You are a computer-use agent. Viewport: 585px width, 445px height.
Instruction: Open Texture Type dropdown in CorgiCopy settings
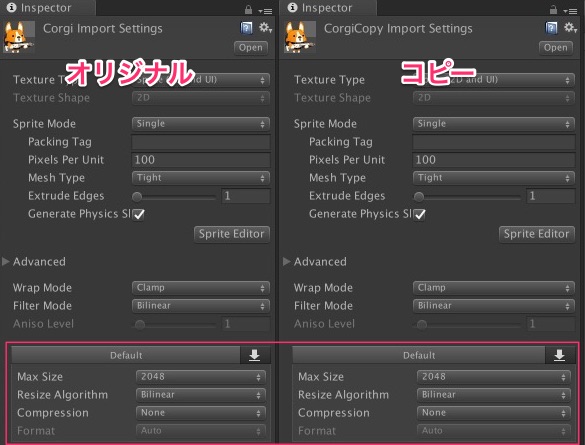[494, 80]
